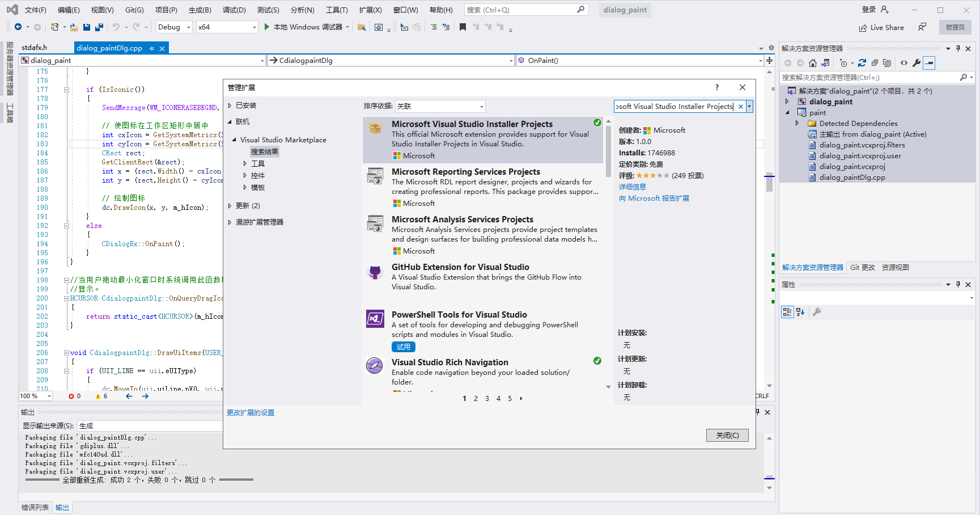Switch to the Git Changes tab
The width and height of the screenshot is (980, 515).
[862, 268]
